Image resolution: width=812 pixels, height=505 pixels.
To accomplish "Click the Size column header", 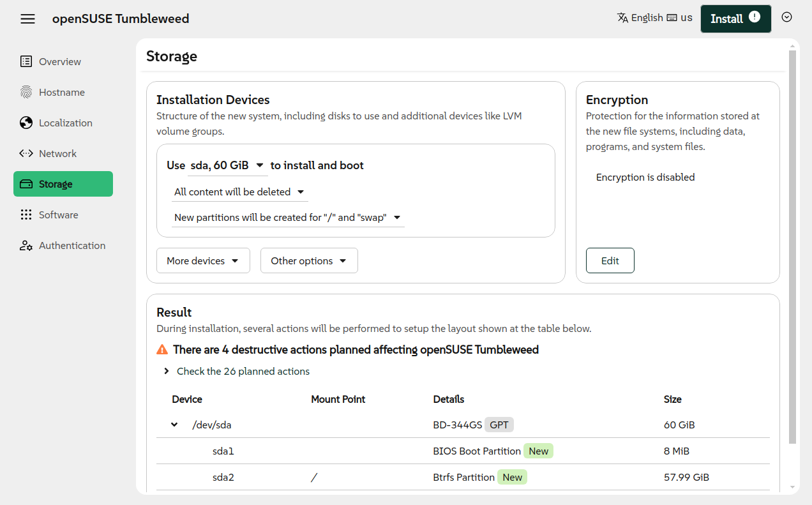I will [673, 399].
